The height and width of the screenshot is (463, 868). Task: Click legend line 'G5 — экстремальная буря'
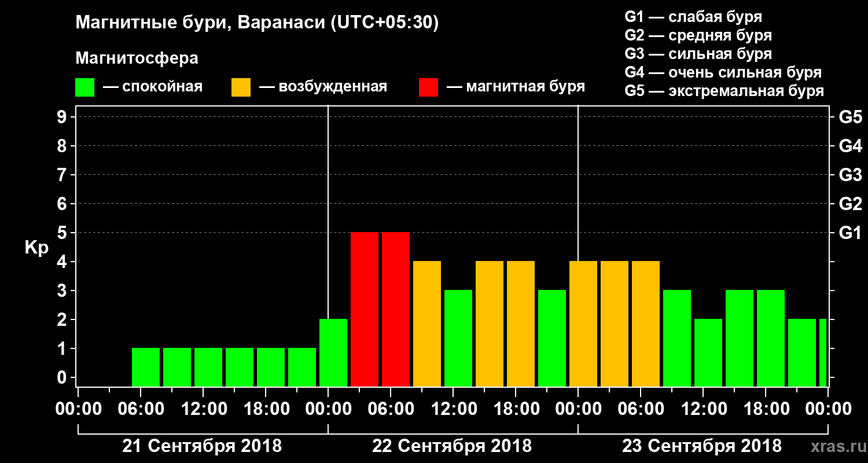(724, 91)
